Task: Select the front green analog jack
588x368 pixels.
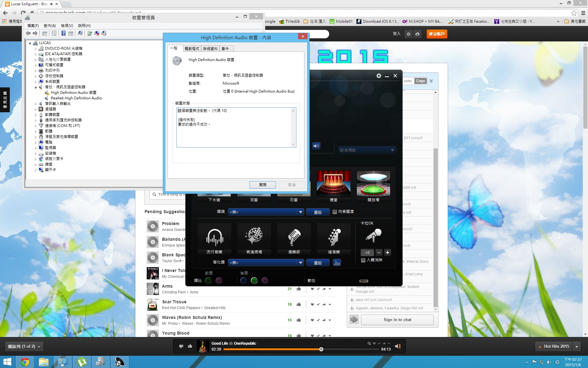Action: pyautogui.click(x=208, y=281)
